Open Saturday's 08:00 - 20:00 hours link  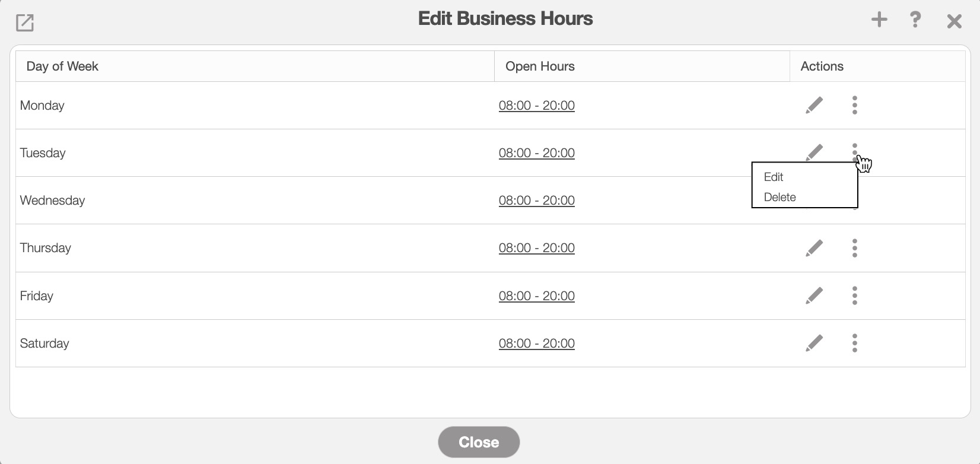[536, 344]
